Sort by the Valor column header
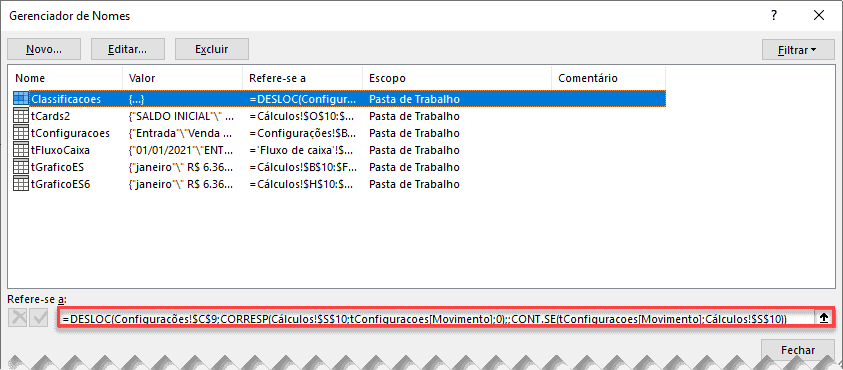The width and height of the screenshot is (843, 370). pyautogui.click(x=183, y=79)
